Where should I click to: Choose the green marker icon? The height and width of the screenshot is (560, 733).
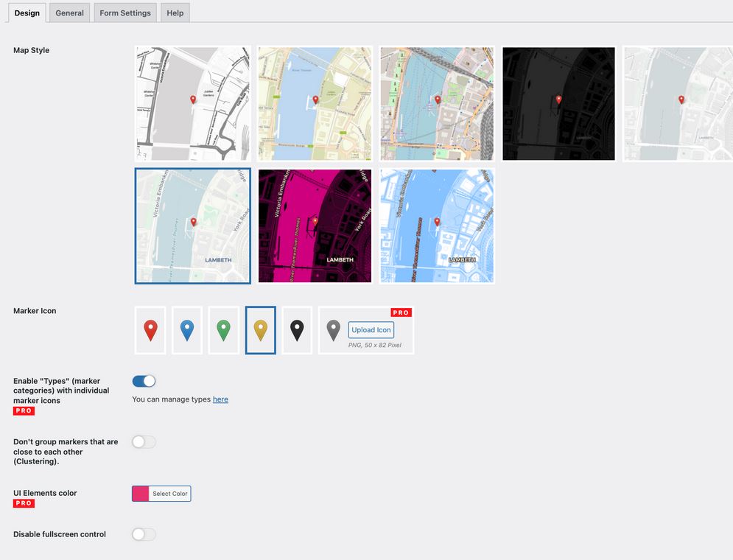[x=223, y=331]
